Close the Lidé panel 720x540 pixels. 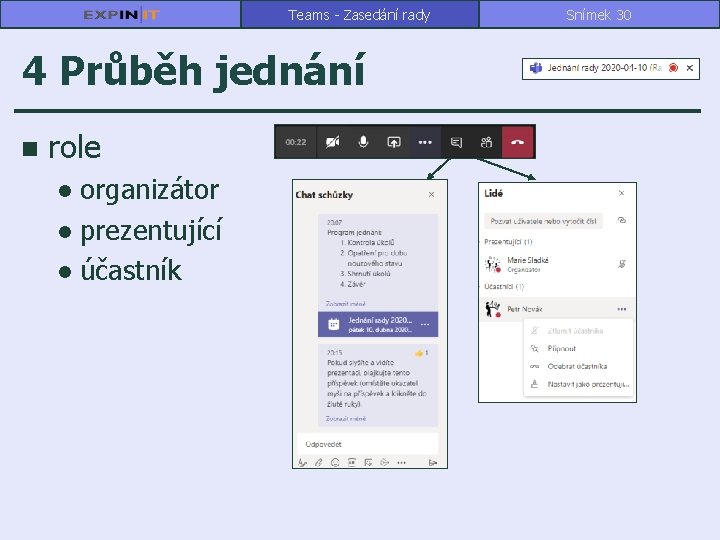621,193
